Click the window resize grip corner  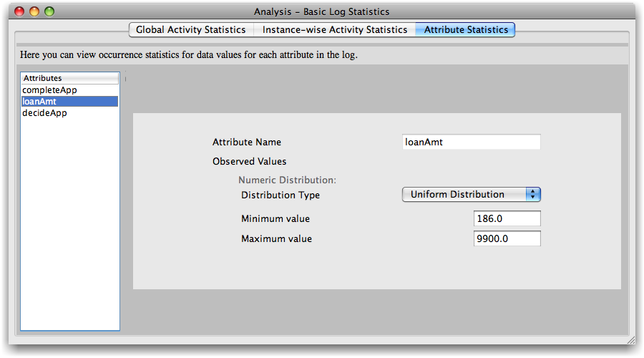point(630,342)
